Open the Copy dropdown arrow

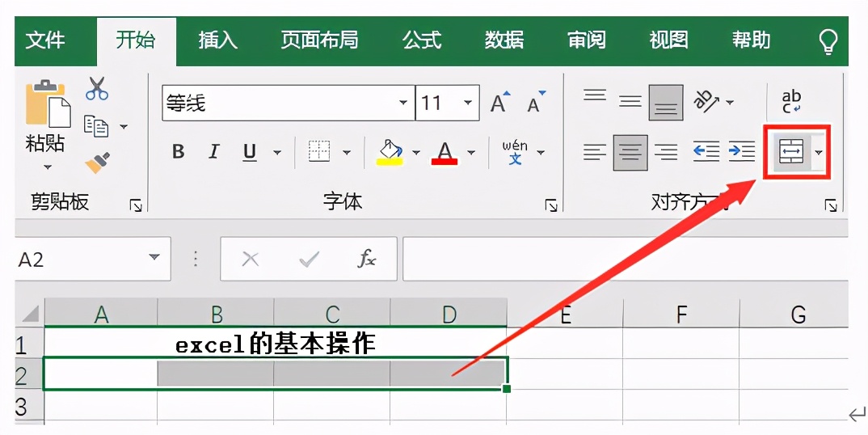pyautogui.click(x=124, y=127)
